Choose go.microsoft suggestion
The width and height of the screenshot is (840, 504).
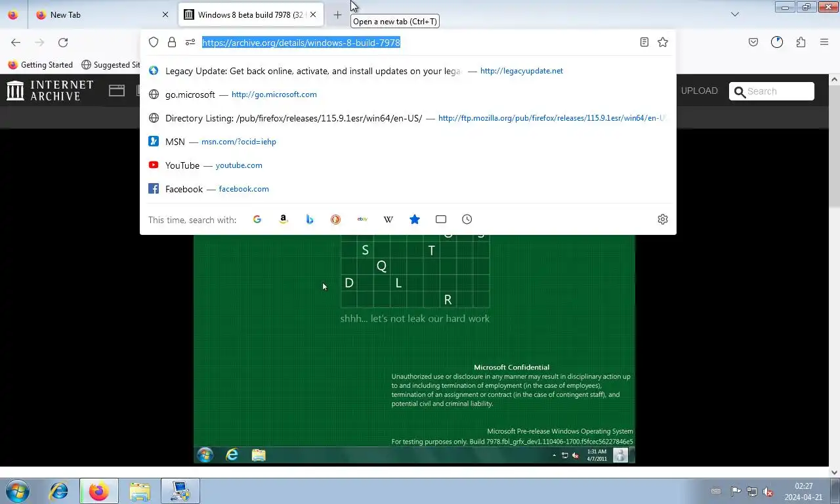(408, 94)
